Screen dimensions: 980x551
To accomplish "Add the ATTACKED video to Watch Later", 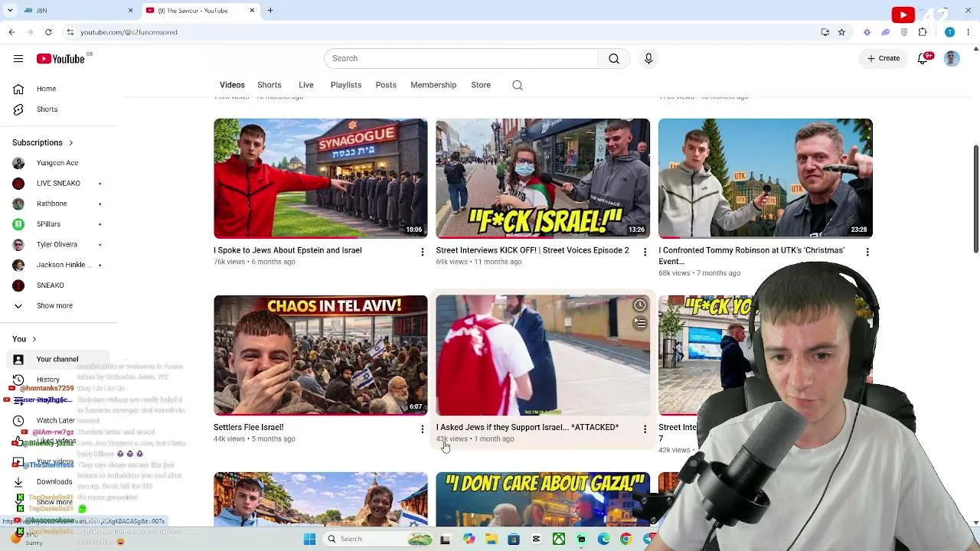I will pos(640,305).
